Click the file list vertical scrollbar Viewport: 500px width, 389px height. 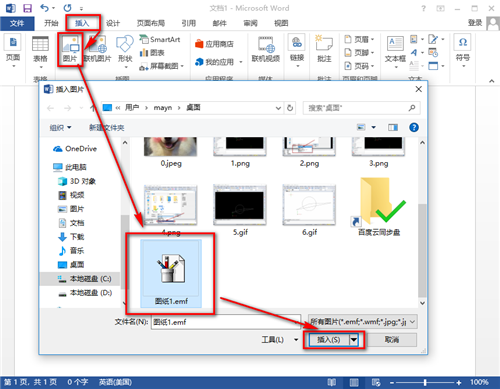click(x=422, y=250)
